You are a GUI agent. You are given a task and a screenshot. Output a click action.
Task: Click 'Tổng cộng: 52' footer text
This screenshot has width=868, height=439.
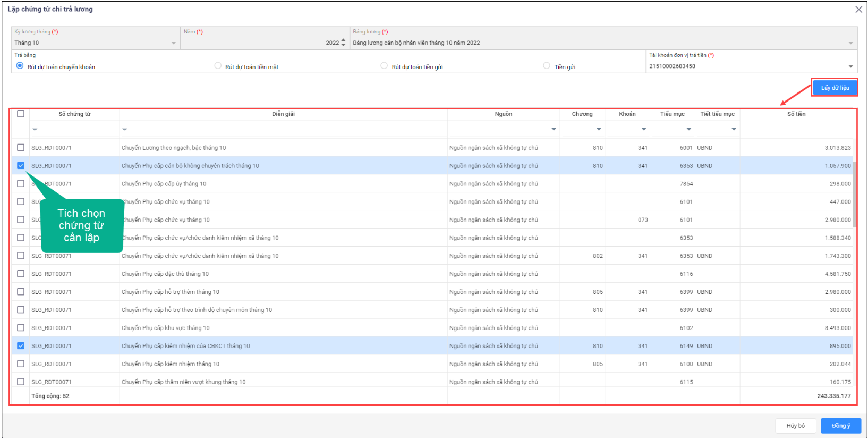point(50,396)
